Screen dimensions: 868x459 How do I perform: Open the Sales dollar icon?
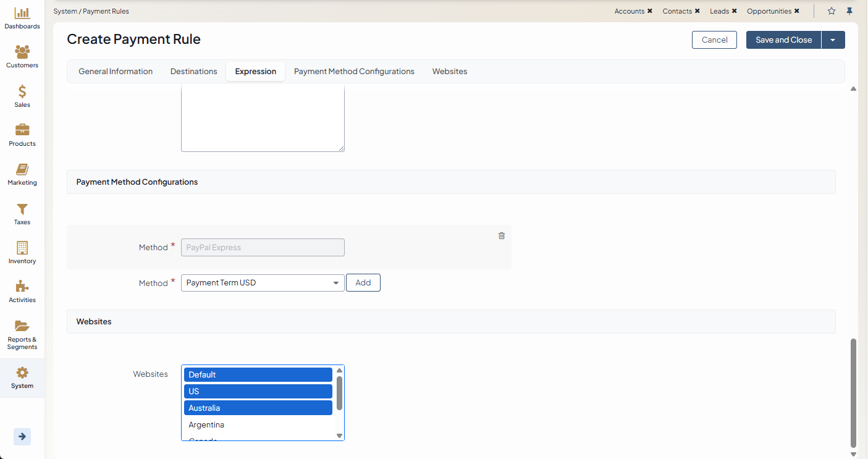pyautogui.click(x=22, y=92)
